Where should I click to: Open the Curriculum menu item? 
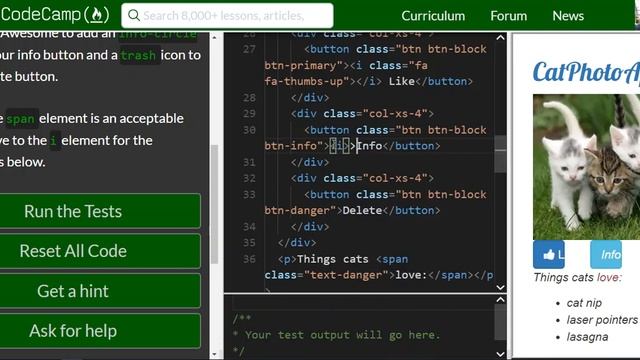433,16
